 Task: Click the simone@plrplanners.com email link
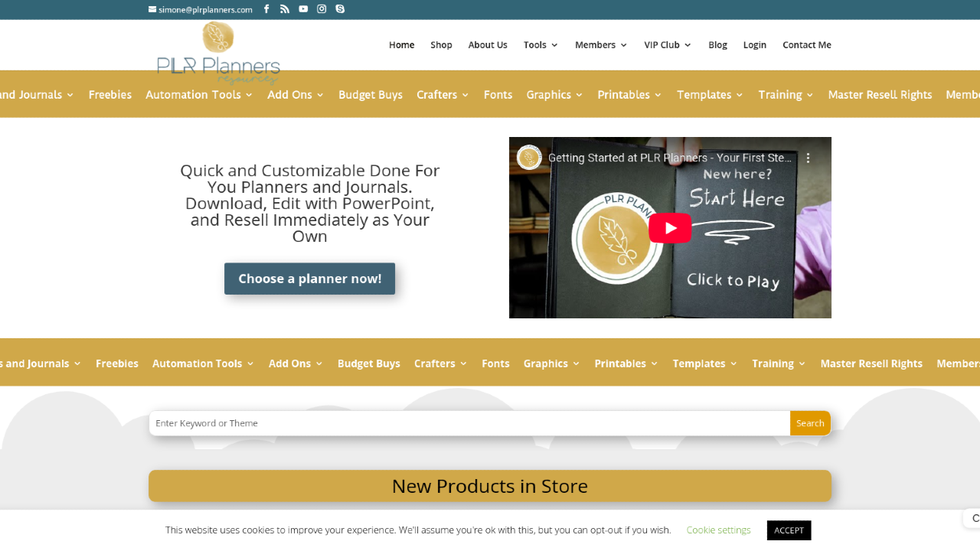201,9
